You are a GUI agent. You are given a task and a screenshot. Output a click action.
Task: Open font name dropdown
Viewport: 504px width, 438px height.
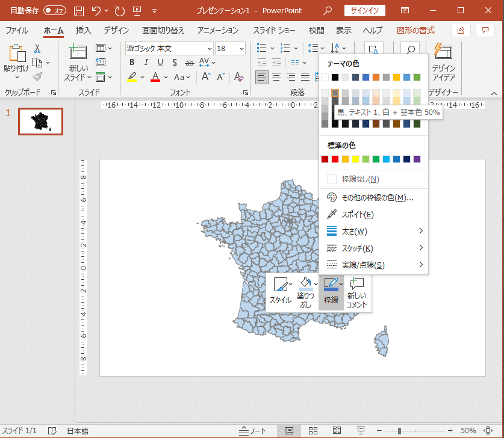210,49
